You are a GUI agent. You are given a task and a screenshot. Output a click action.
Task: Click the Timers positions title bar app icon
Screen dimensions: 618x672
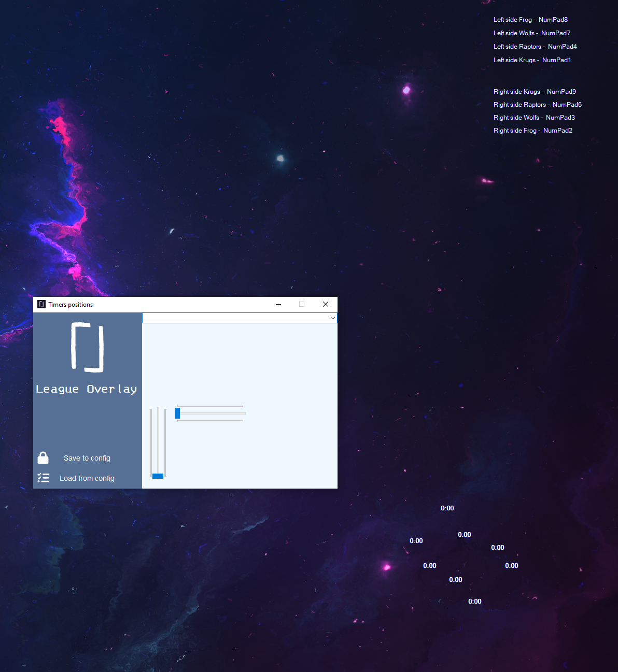click(41, 304)
